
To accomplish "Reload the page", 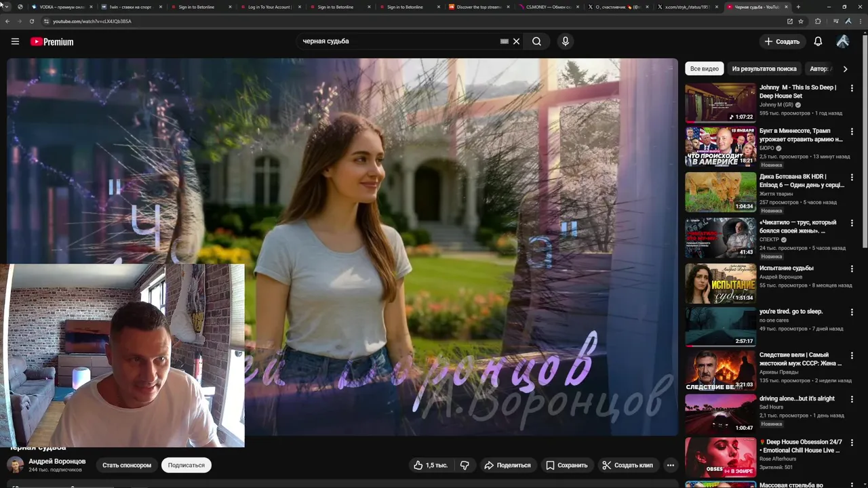I will click(x=31, y=21).
